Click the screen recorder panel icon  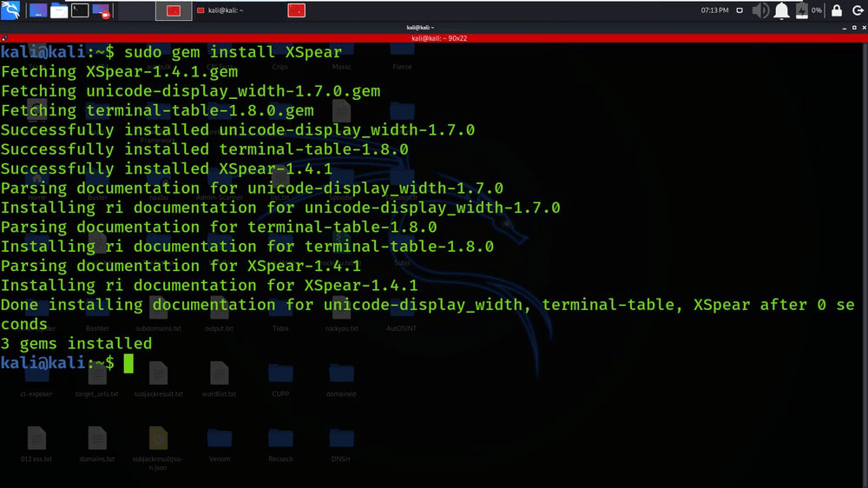(102, 10)
